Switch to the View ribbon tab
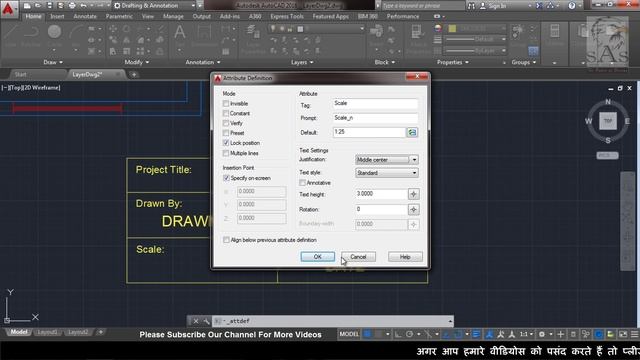This screenshot has width=640, height=360. [148, 16]
